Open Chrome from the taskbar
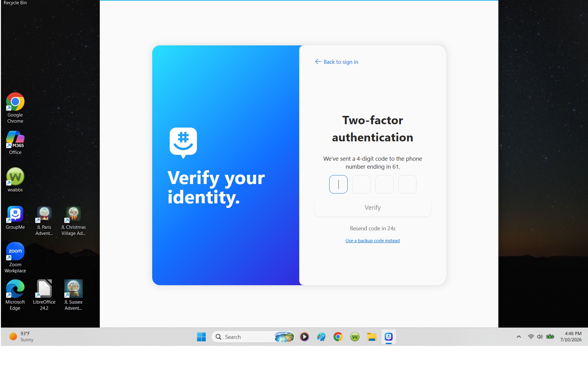This screenshot has height=368, width=588. click(x=338, y=337)
